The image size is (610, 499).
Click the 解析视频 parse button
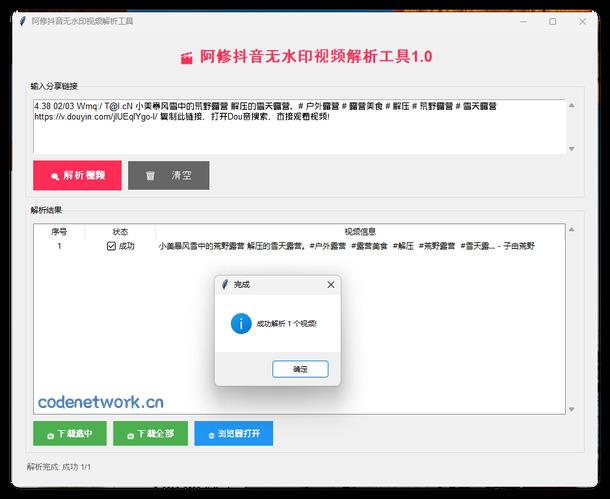click(77, 175)
